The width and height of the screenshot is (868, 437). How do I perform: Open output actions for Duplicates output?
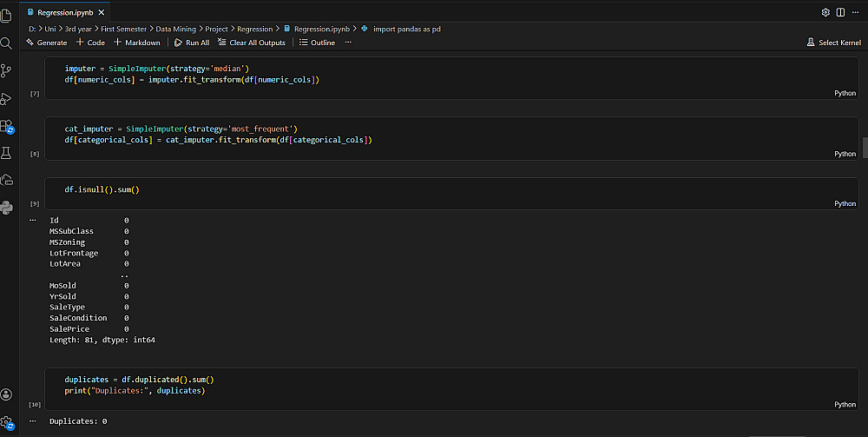pyautogui.click(x=33, y=421)
